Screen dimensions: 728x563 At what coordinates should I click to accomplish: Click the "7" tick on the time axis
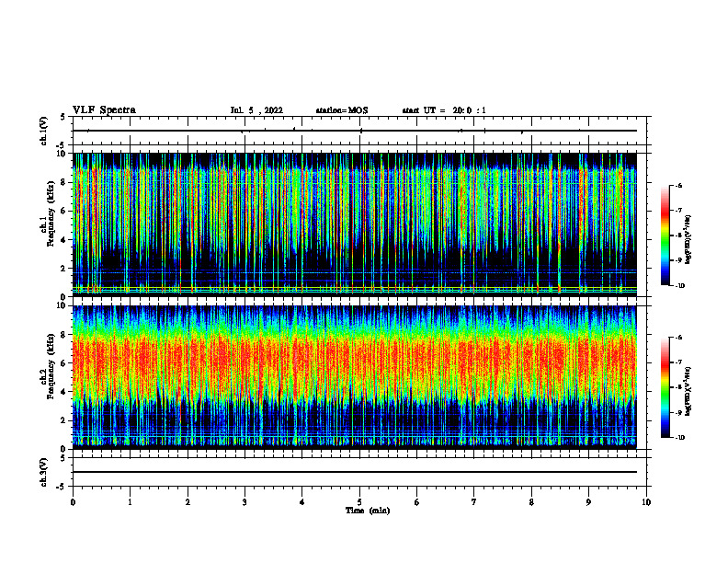click(x=474, y=502)
